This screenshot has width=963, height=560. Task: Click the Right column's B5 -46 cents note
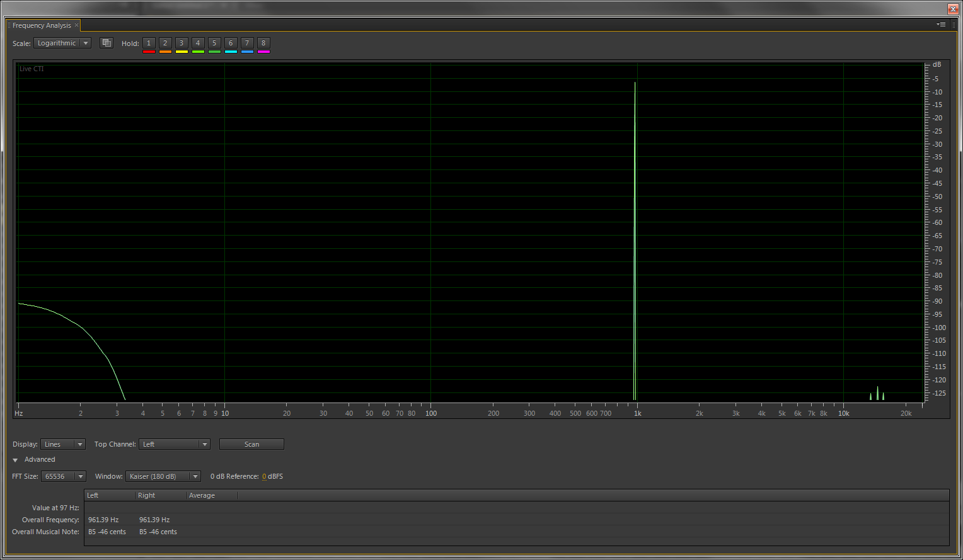(158, 532)
